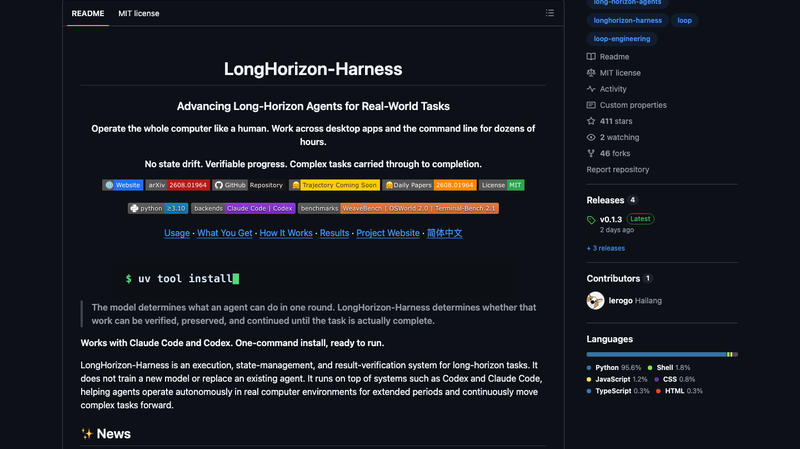Image resolution: width=800 pixels, height=449 pixels.
Task: Open the Contributors heading link
Action: [613, 279]
